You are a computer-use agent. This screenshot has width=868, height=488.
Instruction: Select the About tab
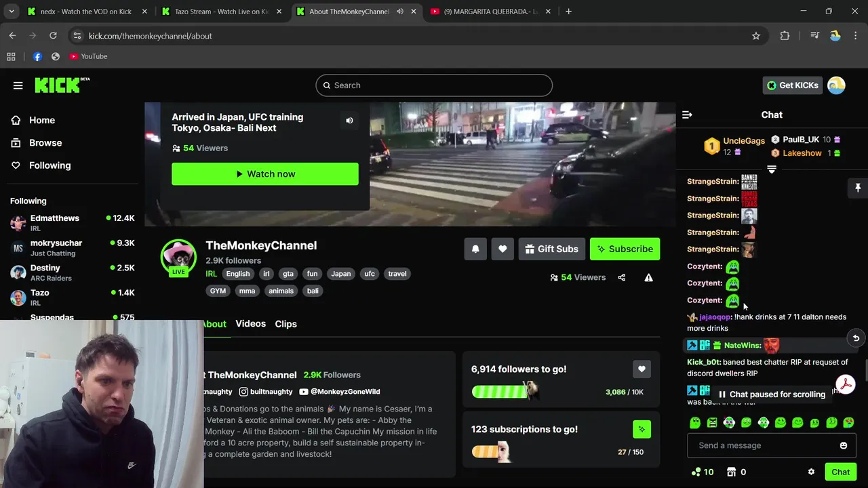[x=214, y=324]
